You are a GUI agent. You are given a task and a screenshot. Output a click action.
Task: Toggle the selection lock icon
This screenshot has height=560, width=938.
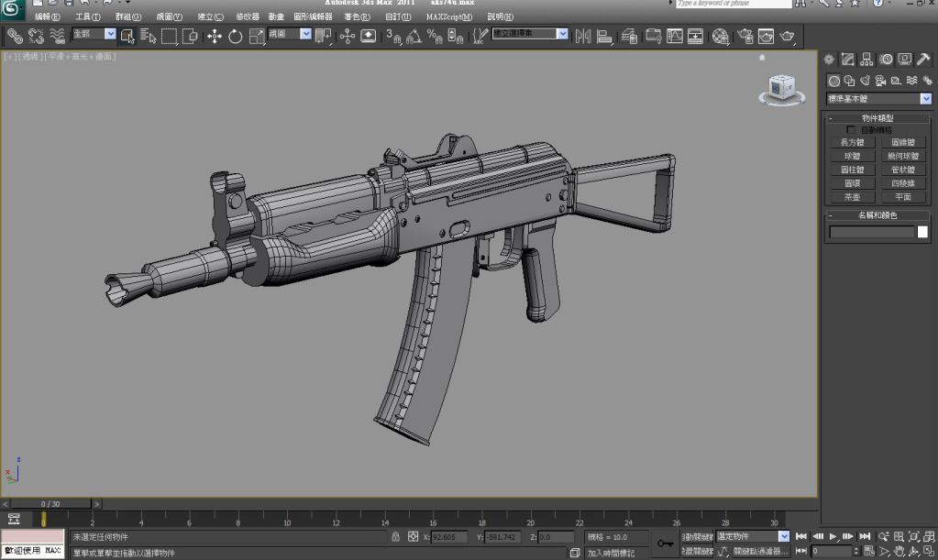tap(395, 537)
